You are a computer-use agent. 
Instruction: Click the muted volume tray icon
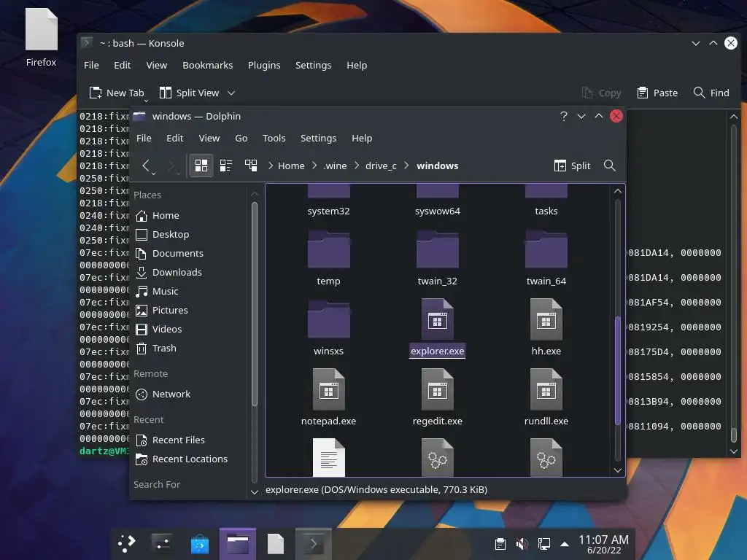(x=522, y=543)
